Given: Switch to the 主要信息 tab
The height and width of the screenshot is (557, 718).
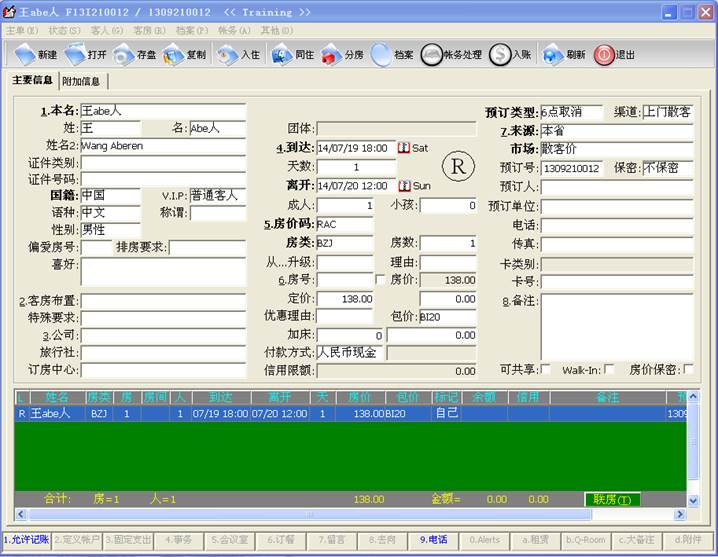Looking at the screenshot, I should [x=33, y=80].
